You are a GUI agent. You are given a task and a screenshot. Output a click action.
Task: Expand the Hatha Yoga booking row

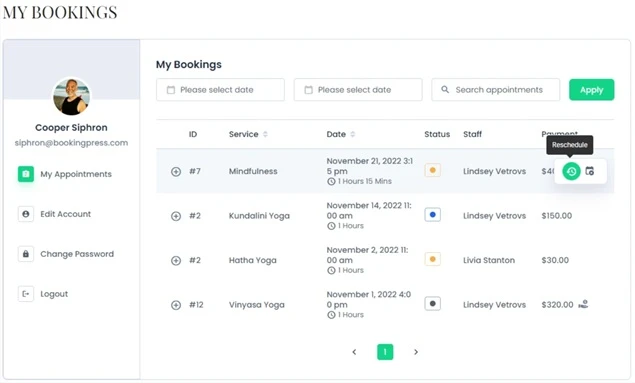[176, 261]
